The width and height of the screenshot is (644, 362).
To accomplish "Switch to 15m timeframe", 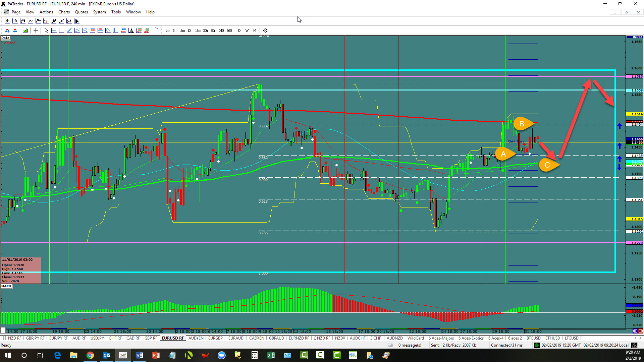I will pos(198,31).
